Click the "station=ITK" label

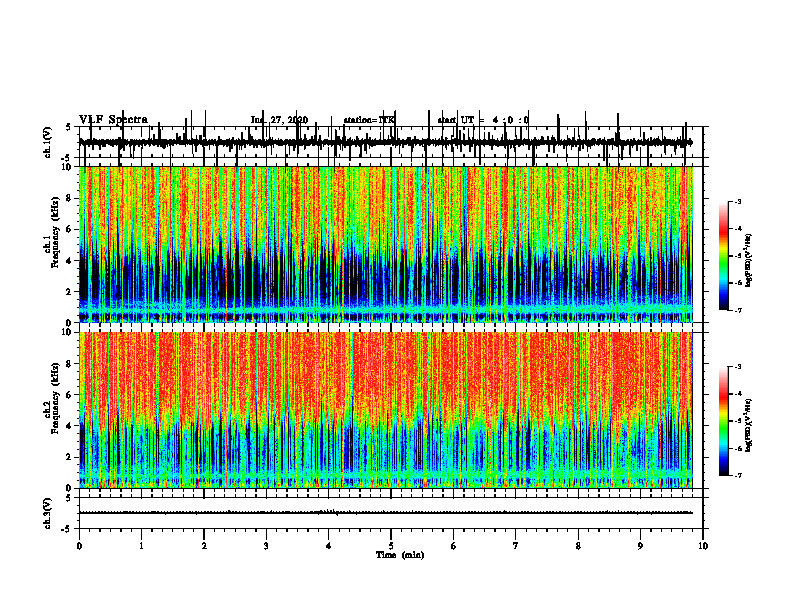369,120
